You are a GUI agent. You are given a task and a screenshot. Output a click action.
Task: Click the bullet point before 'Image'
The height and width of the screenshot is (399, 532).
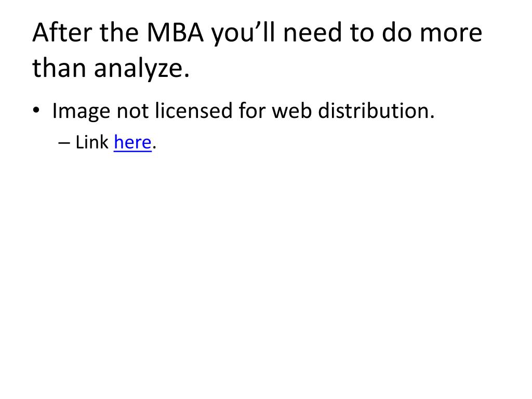[x=36, y=110]
